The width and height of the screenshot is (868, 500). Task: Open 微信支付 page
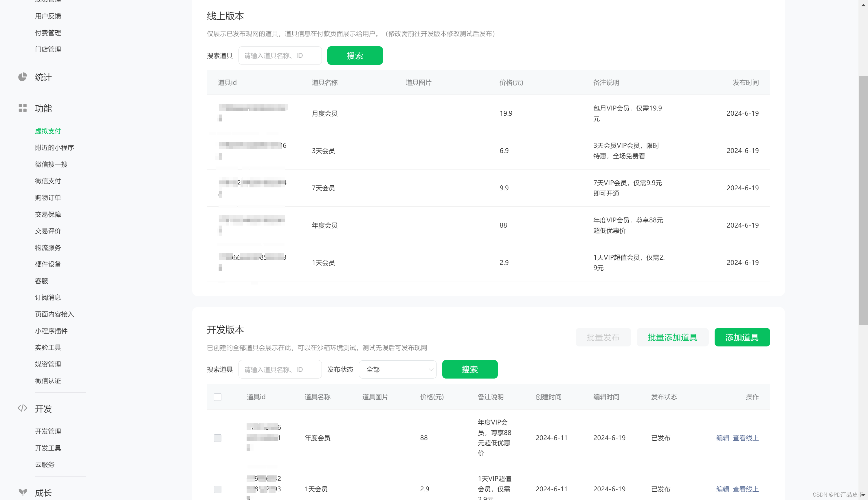pyautogui.click(x=48, y=181)
